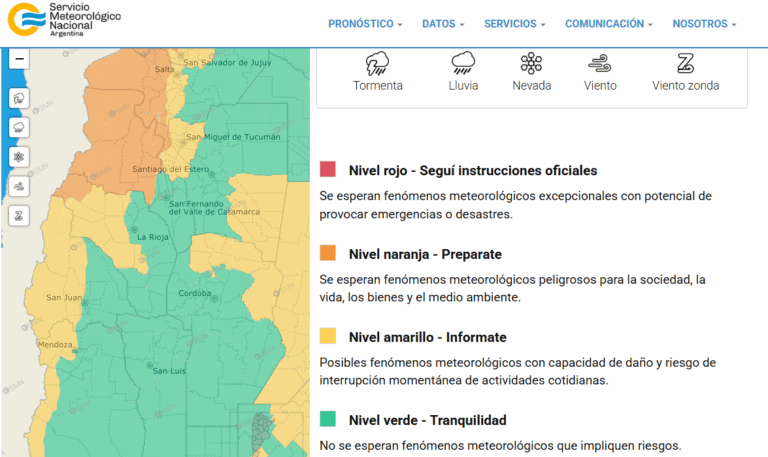Click San Luis label on the map
The image size is (768, 457).
click(x=169, y=371)
